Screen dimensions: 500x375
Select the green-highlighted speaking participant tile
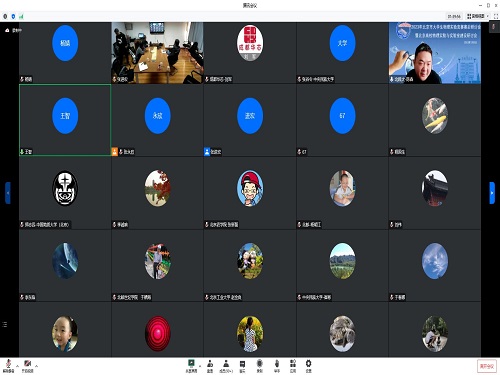point(65,120)
